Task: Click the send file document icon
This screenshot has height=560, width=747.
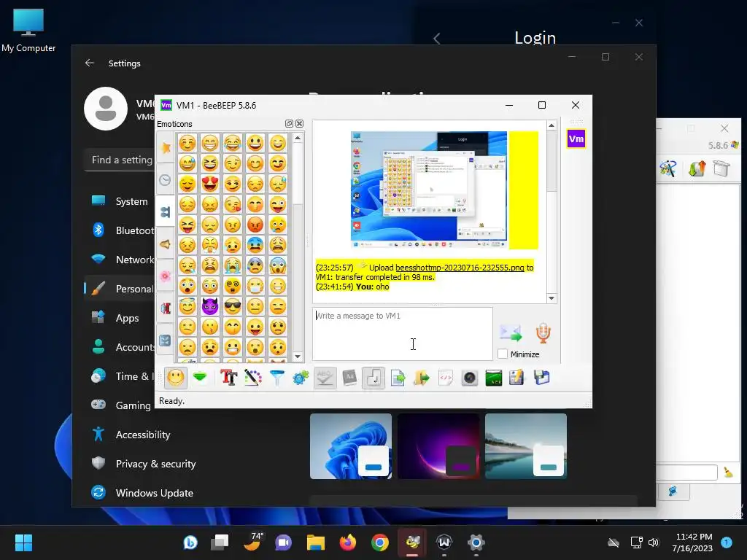Action: (398, 378)
